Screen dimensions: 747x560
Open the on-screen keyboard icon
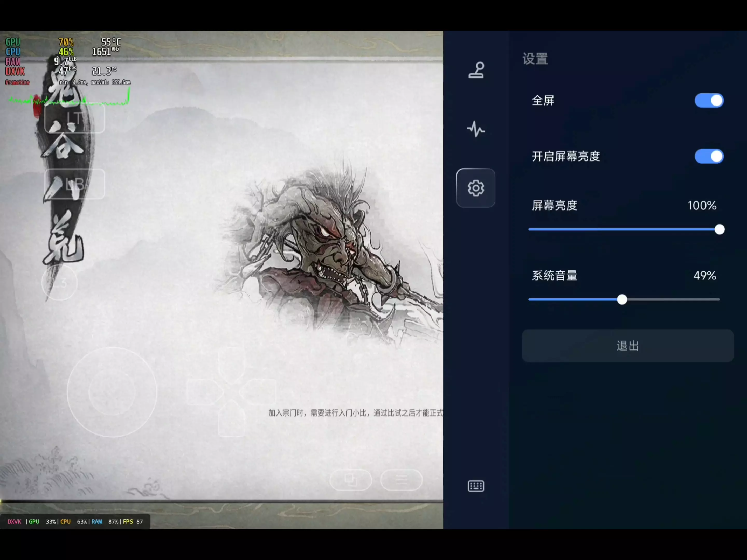pyautogui.click(x=476, y=486)
